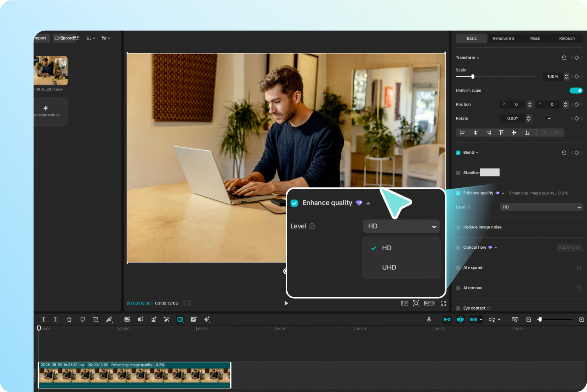Image resolution: width=587 pixels, height=392 pixels.
Task: Click the left trim bracket icon in the timeline toolbar
Action: [43, 319]
